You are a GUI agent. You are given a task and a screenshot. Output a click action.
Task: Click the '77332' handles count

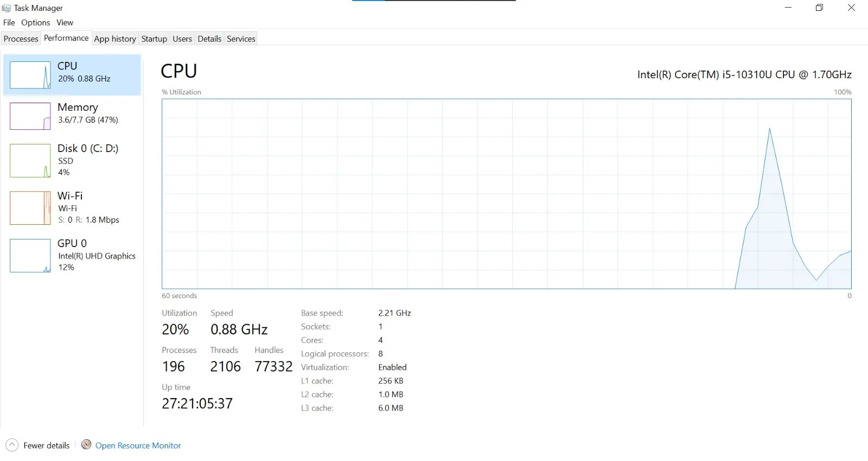point(274,367)
